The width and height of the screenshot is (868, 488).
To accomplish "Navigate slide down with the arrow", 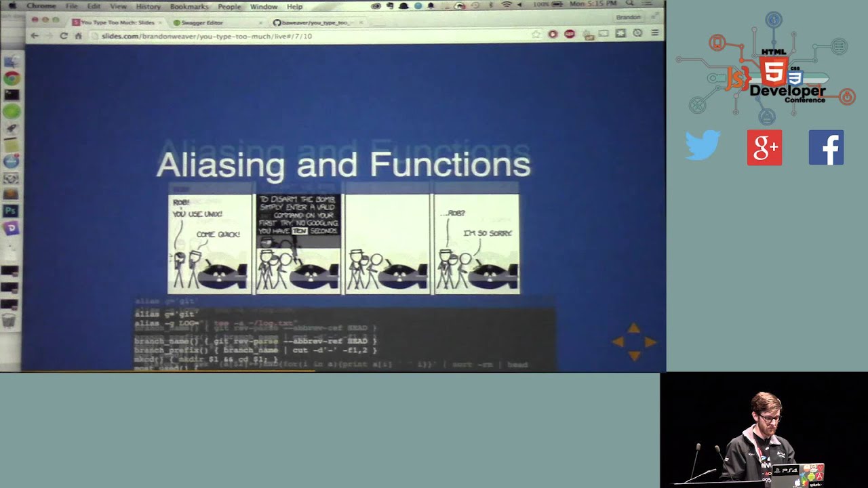I will coord(633,356).
